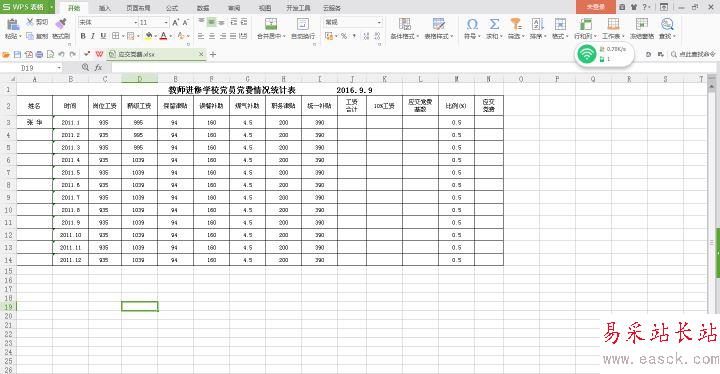
Task: Expand the fill color dropdown arrow
Action: 156,36
